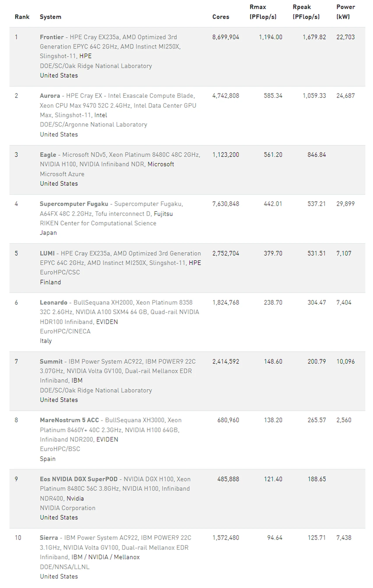
Task: Open the Microsoft vendor link in Eagle row
Action: click(161, 164)
